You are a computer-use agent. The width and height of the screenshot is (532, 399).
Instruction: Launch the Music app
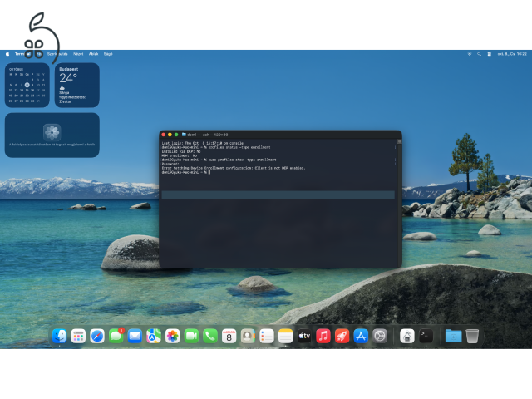click(x=323, y=336)
